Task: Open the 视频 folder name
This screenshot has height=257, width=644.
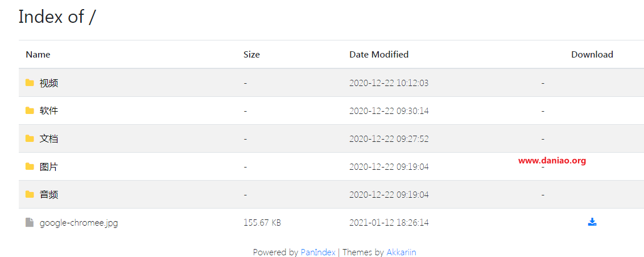Action: (x=49, y=83)
